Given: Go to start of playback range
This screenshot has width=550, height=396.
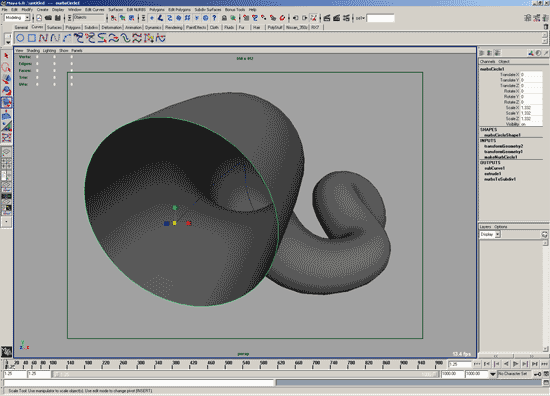Looking at the screenshot, I should coord(477,364).
